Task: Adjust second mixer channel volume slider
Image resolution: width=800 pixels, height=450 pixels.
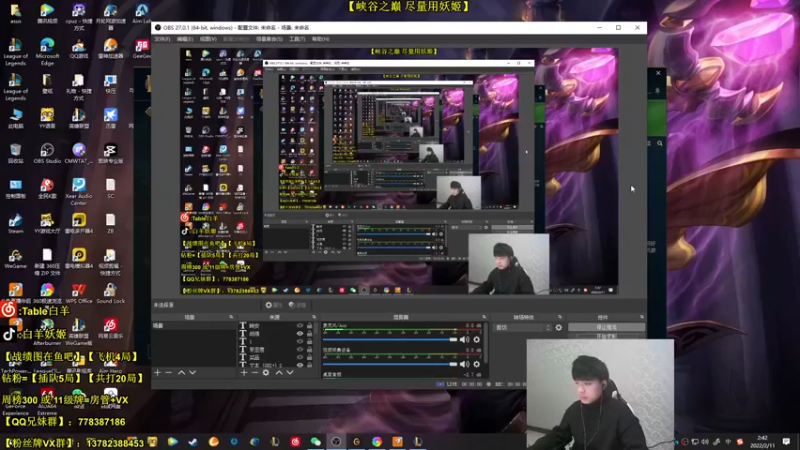Action: tap(390, 364)
